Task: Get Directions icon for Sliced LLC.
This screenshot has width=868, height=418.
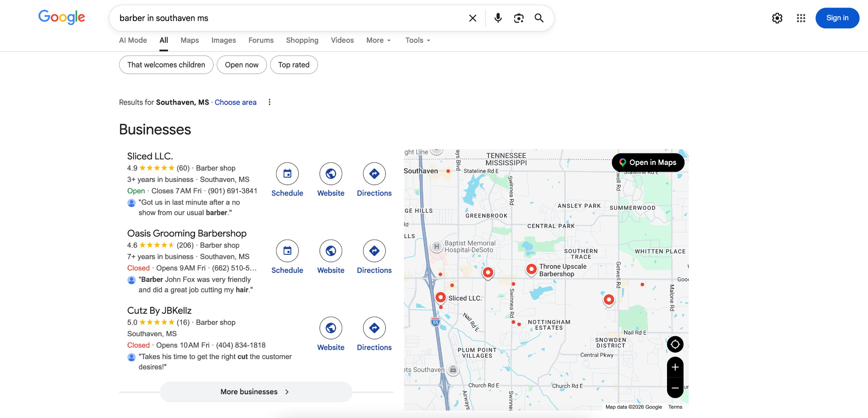Action: coord(374,174)
